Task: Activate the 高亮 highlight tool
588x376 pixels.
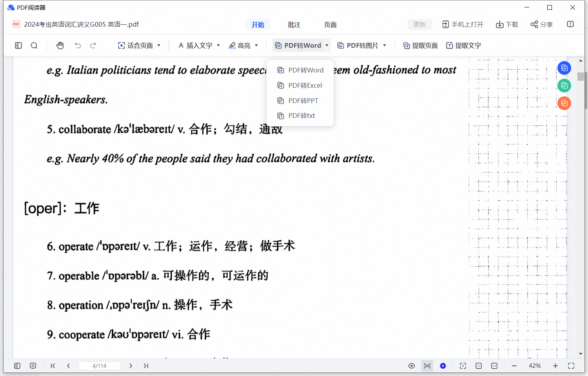Action: 243,45
